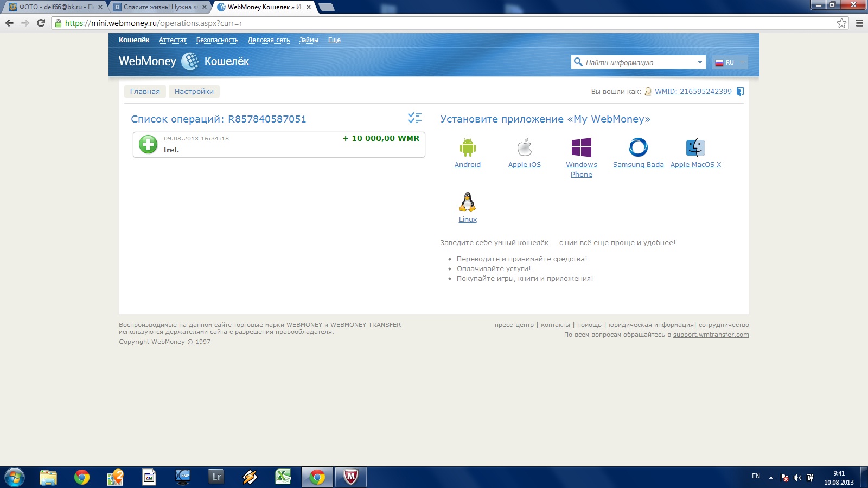Open the Chrome menu button

coord(859,23)
